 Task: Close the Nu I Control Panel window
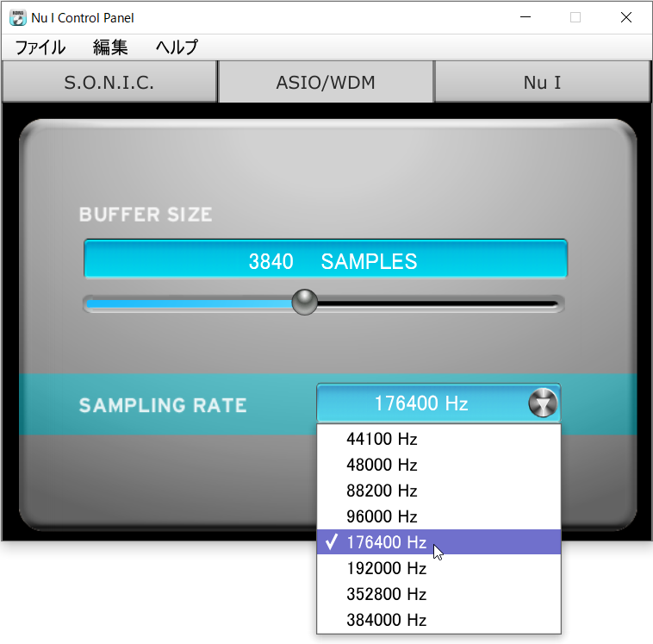point(626,17)
